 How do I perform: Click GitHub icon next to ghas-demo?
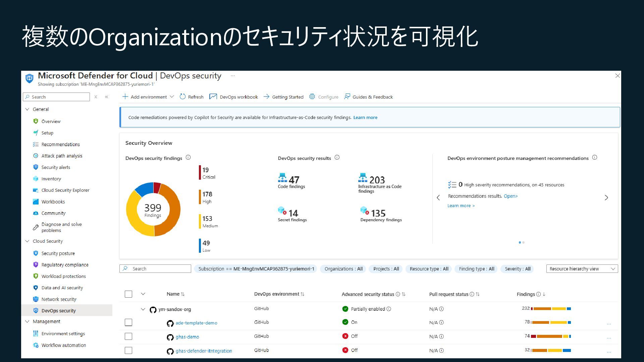tap(170, 337)
